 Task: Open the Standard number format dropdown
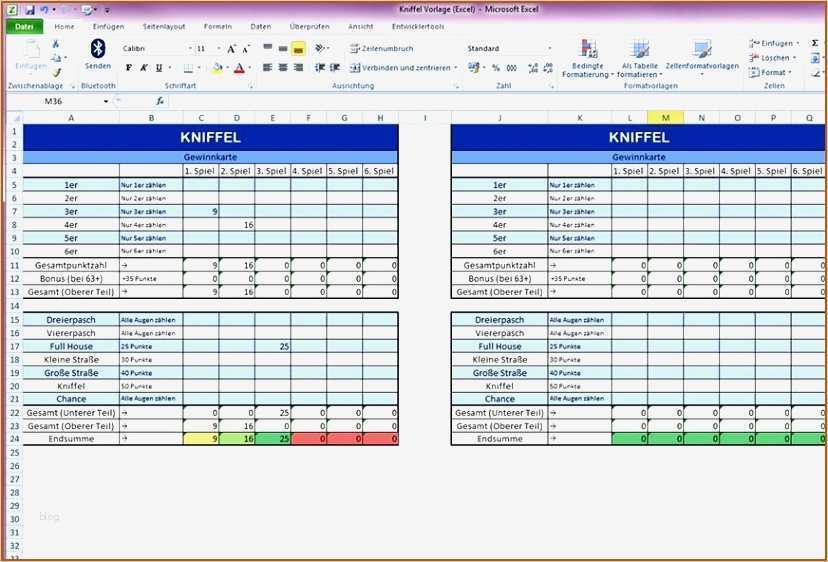[550, 49]
